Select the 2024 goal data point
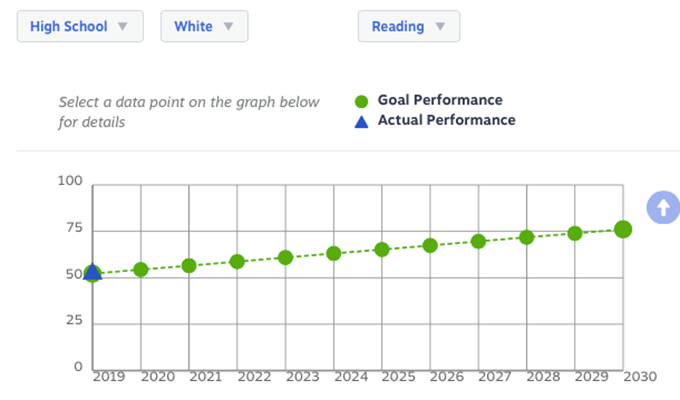 pos(333,253)
